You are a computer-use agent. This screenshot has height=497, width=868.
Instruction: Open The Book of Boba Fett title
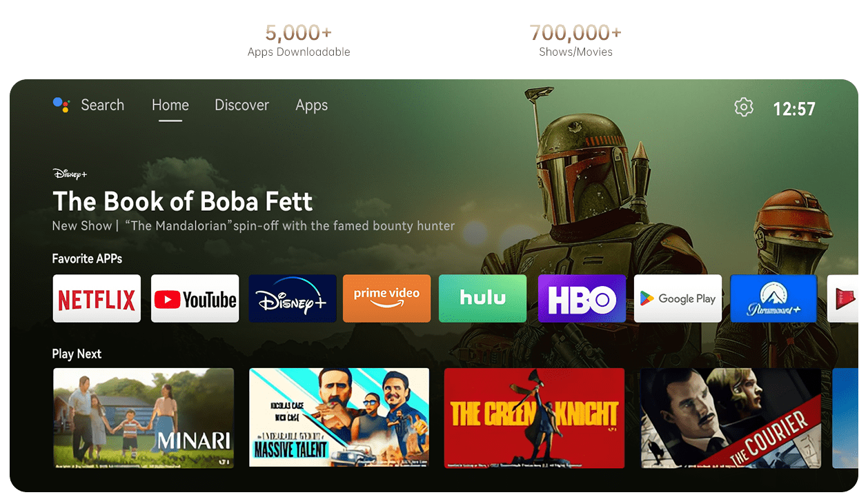[183, 201]
